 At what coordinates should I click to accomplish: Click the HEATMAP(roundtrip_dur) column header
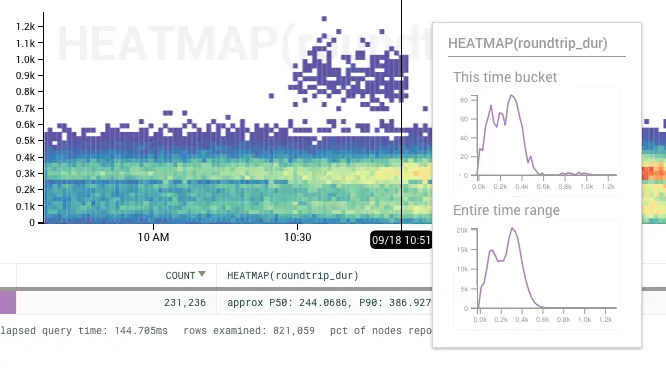click(293, 276)
